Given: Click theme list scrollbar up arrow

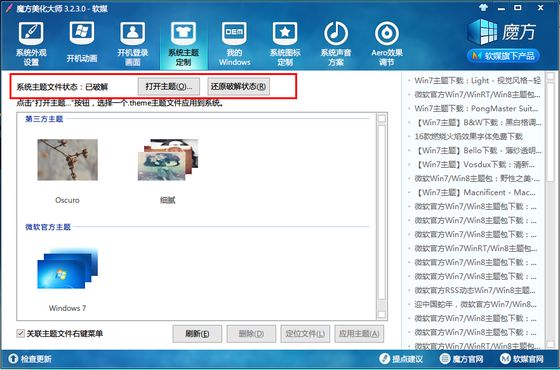Looking at the screenshot, I should click(381, 119).
